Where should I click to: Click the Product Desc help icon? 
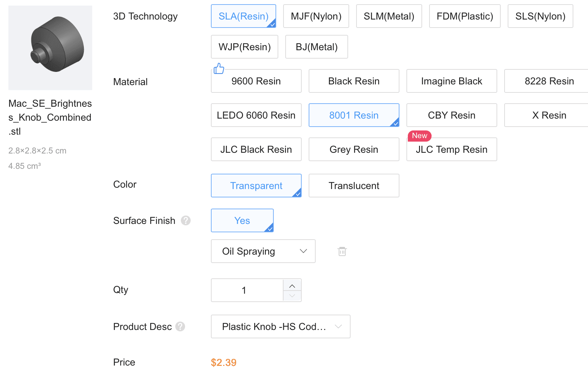[180, 326]
